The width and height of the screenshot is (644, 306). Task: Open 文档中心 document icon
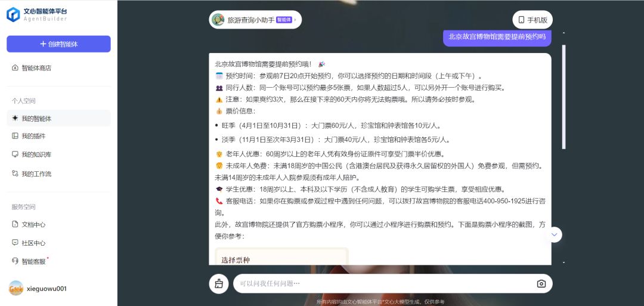(15, 224)
